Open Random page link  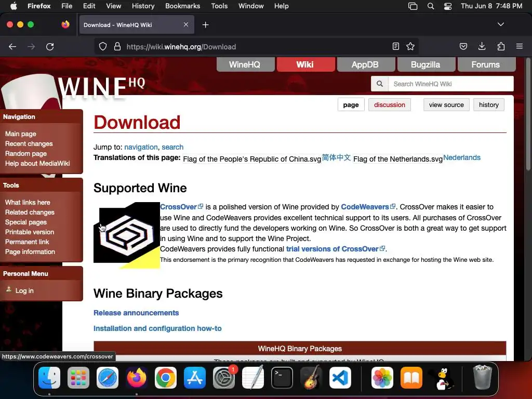[x=26, y=153]
